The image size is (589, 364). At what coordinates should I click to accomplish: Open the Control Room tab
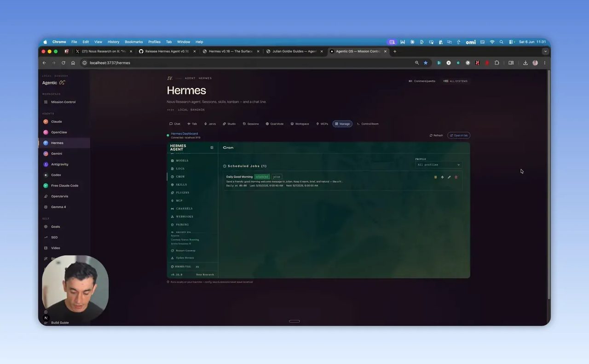point(368,124)
